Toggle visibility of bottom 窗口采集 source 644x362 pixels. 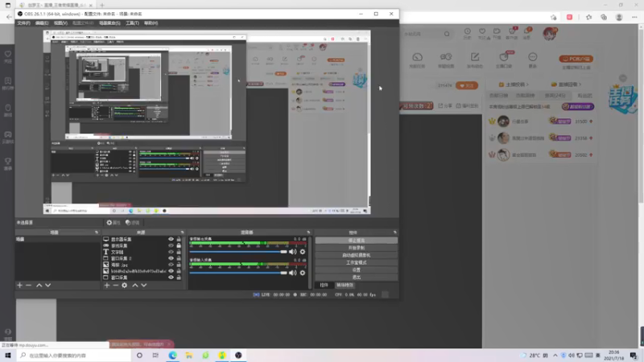(x=171, y=278)
